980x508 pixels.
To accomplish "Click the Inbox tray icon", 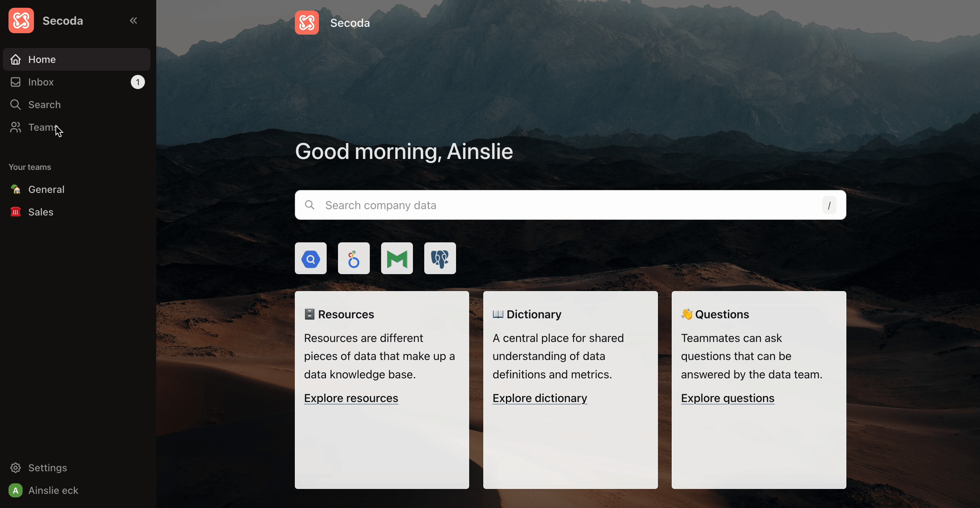I will click(16, 82).
